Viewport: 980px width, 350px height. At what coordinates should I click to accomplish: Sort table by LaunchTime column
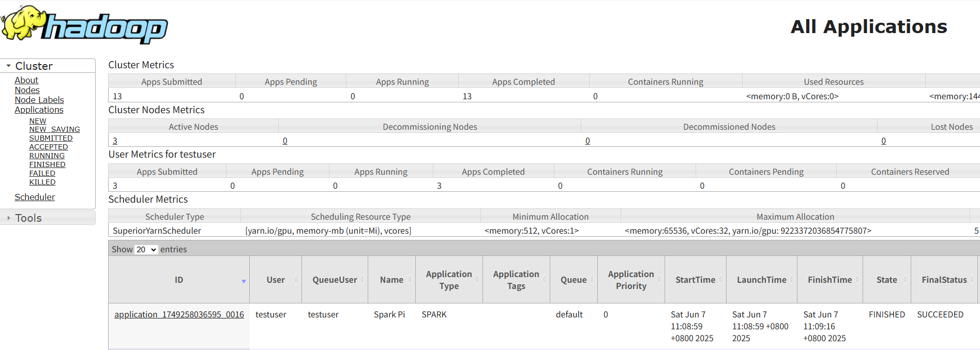[x=762, y=280]
